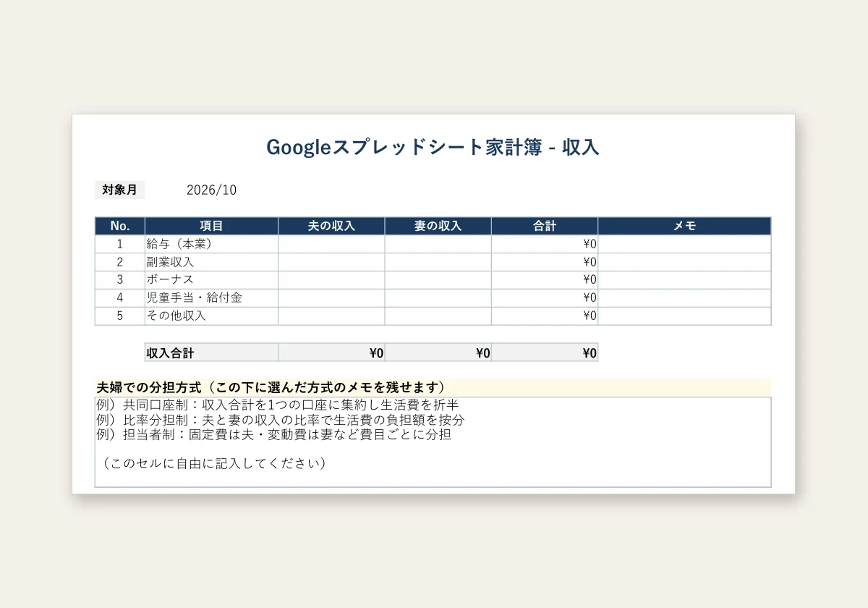The width and height of the screenshot is (868, 608).
Task: Click 夫の収入 cell in 副業収入 row
Action: 331,262
